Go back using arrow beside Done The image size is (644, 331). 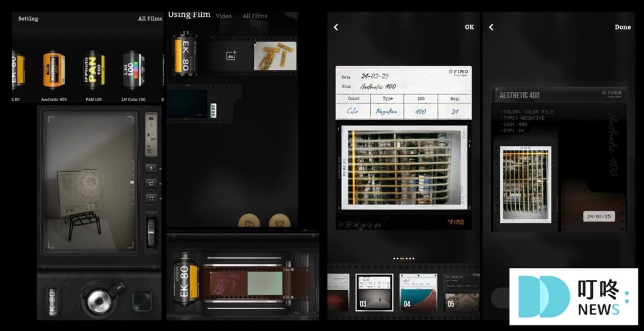[x=491, y=27]
